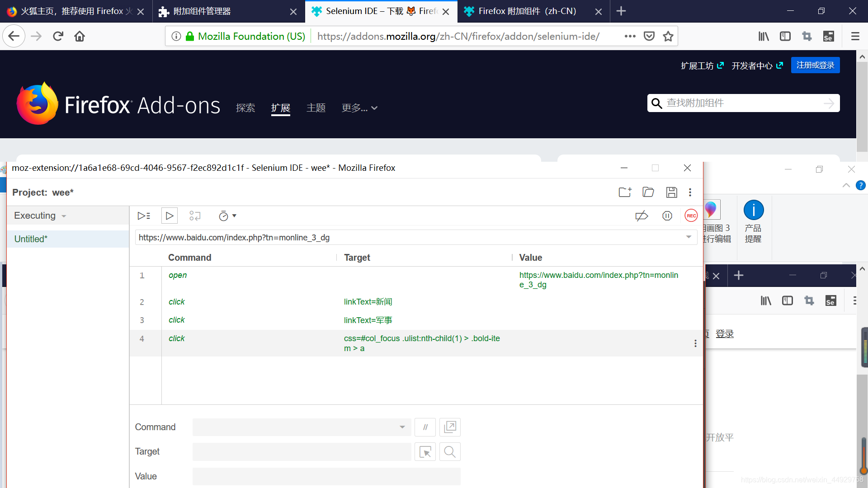Viewport: 868px width, 488px height.
Task: Toggle enable/disable command comment button
Action: (425, 427)
